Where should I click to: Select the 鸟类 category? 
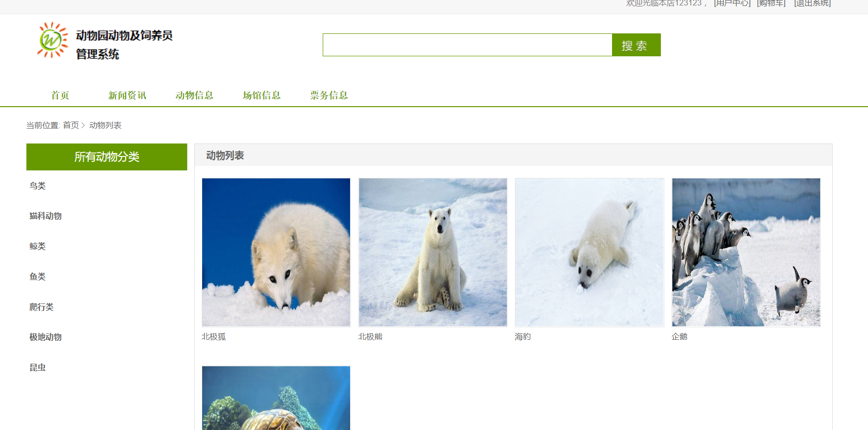[x=37, y=186]
